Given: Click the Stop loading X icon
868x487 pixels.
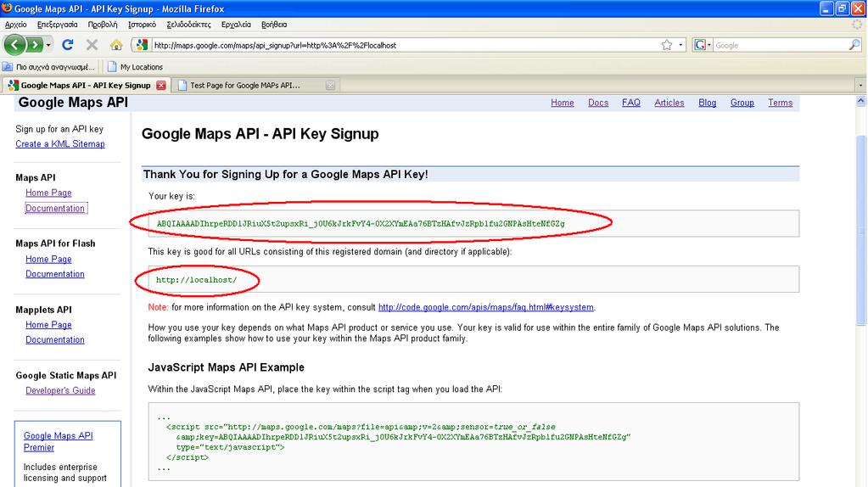Looking at the screenshot, I should 92,45.
